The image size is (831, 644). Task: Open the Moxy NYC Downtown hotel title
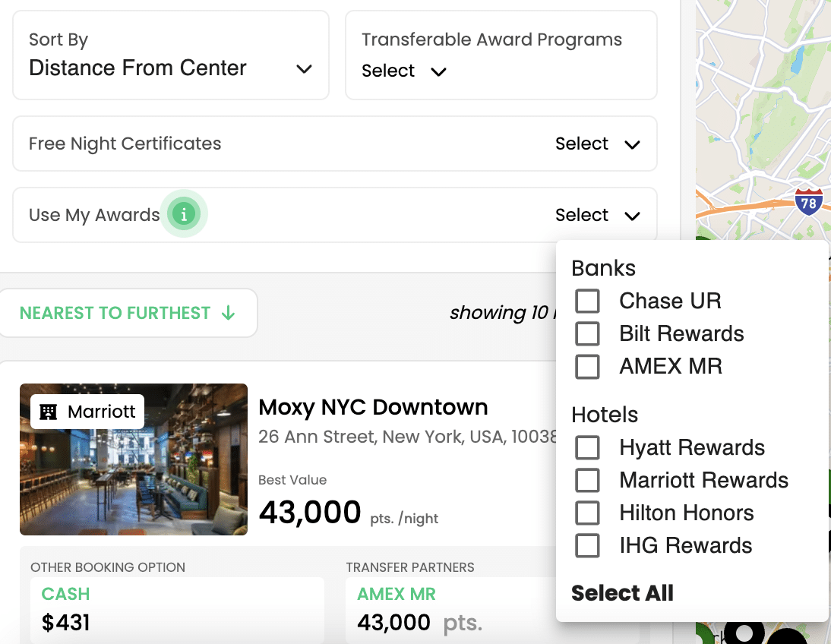tap(373, 407)
